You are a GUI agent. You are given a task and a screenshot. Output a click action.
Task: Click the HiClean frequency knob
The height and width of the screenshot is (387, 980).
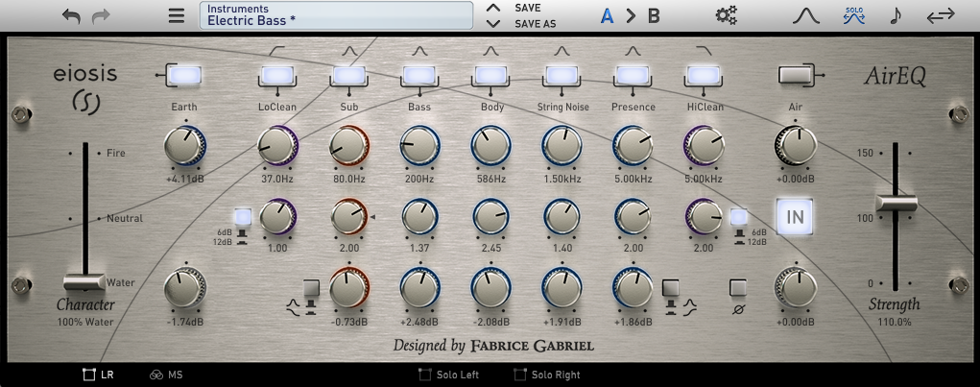coord(705,146)
